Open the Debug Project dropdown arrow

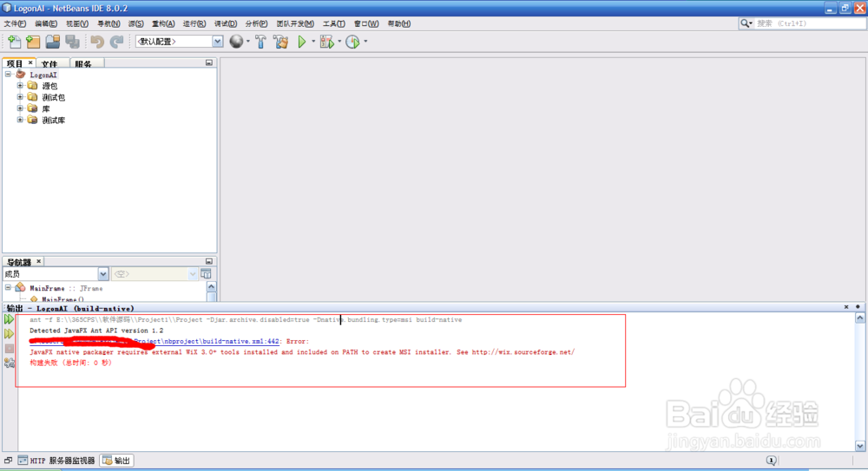(339, 42)
